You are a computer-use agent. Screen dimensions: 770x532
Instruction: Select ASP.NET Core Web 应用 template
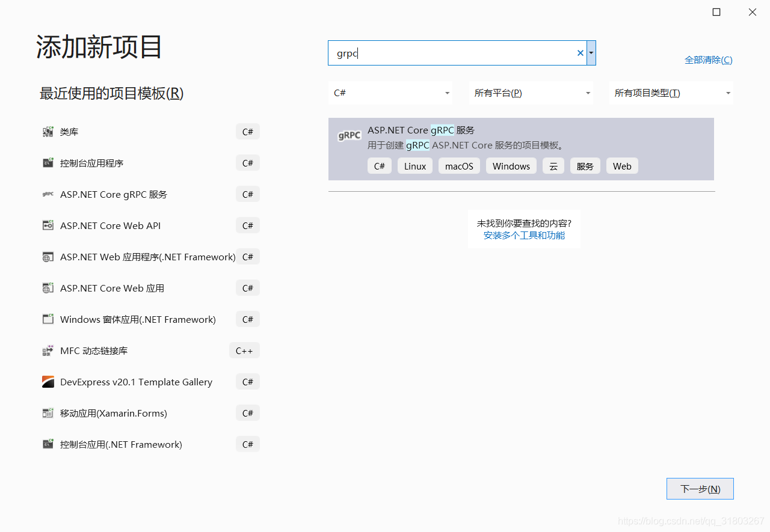click(x=150, y=288)
